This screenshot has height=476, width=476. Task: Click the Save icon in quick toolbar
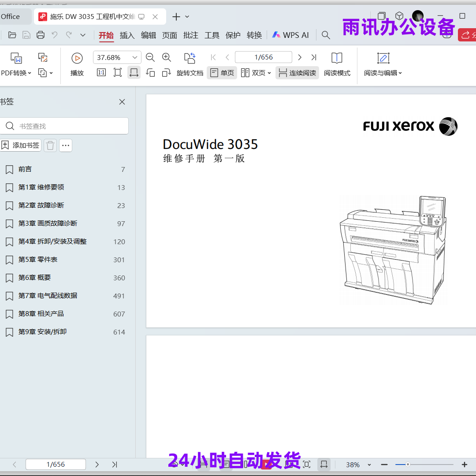pyautogui.click(x=26, y=35)
